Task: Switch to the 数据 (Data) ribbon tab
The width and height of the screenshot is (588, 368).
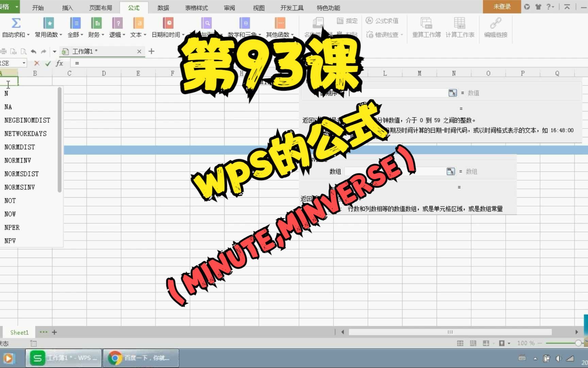Action: 163,7
